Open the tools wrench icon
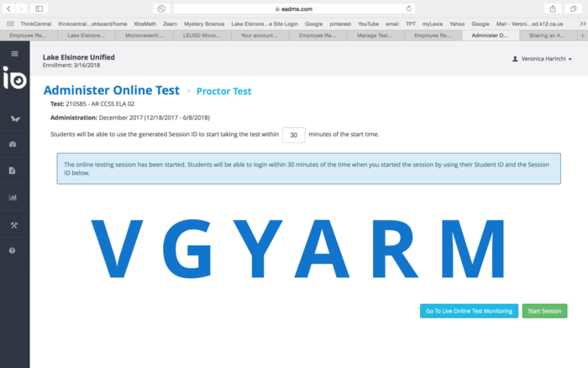 [13, 225]
